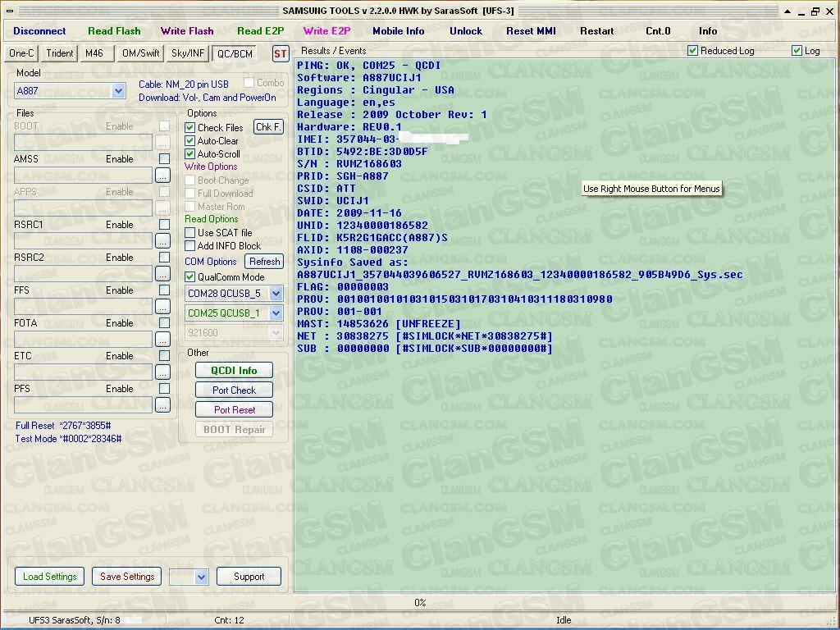Switch to the OM/Swift tab
The height and width of the screenshot is (630, 840).
coord(140,53)
